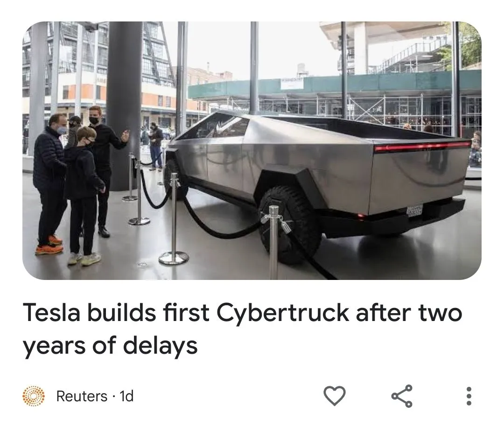Share the Cybertruck article
504x433 pixels.
pos(402,396)
